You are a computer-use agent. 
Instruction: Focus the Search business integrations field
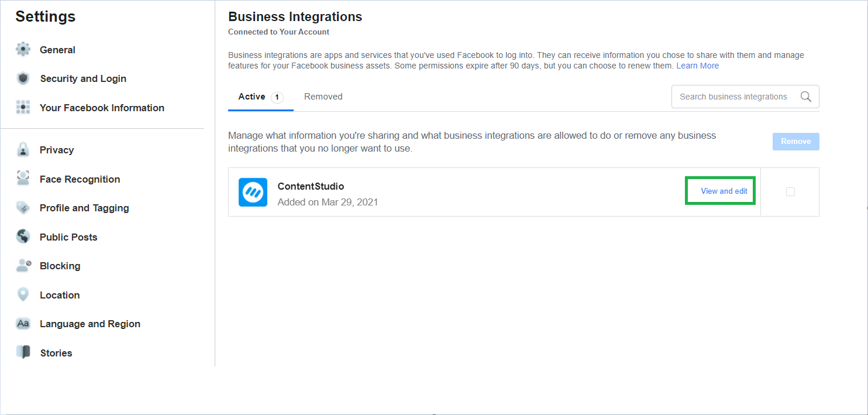[x=745, y=97]
